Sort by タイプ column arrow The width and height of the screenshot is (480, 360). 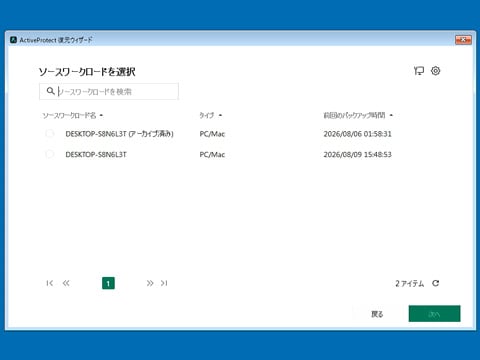(x=220, y=115)
